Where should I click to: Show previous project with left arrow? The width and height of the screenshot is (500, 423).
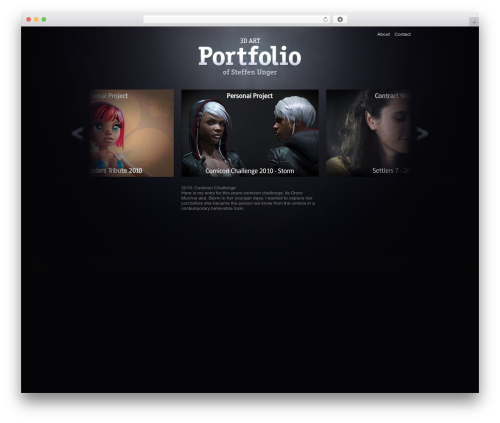coord(77,133)
